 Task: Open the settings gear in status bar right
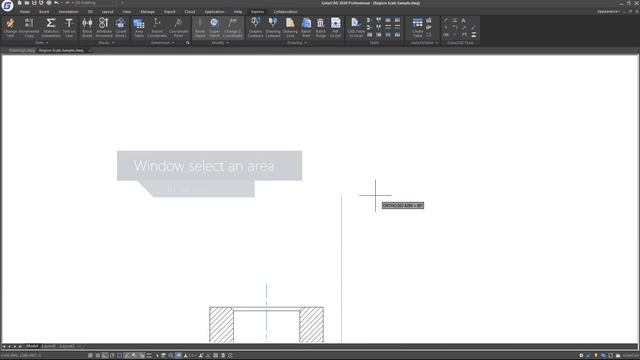point(581,356)
